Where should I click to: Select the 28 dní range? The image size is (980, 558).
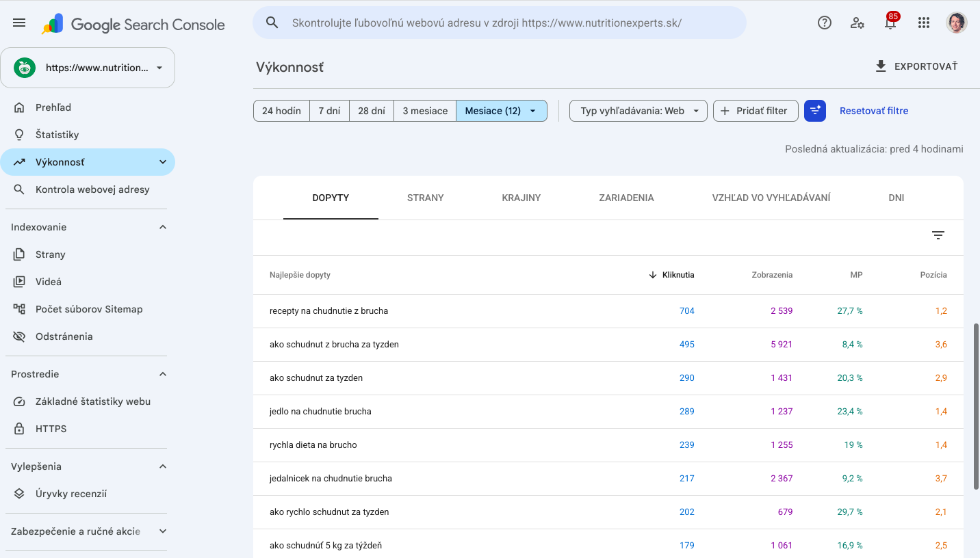(372, 111)
